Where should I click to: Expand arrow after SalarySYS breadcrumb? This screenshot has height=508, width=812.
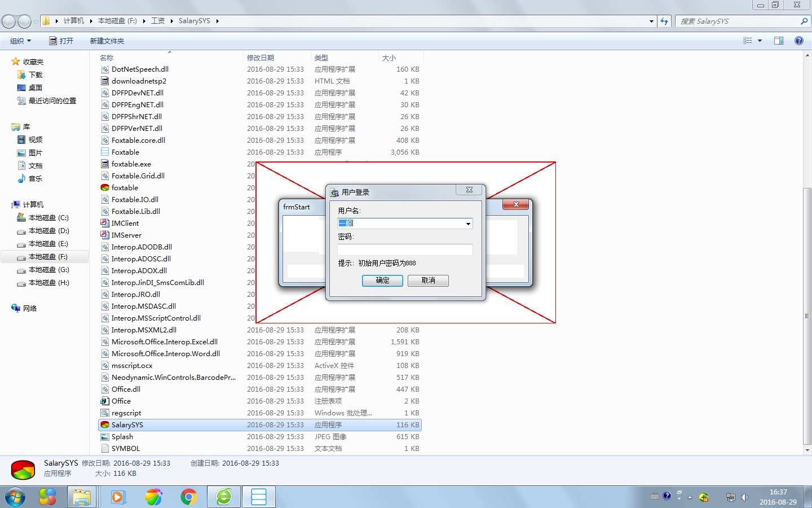pos(217,21)
